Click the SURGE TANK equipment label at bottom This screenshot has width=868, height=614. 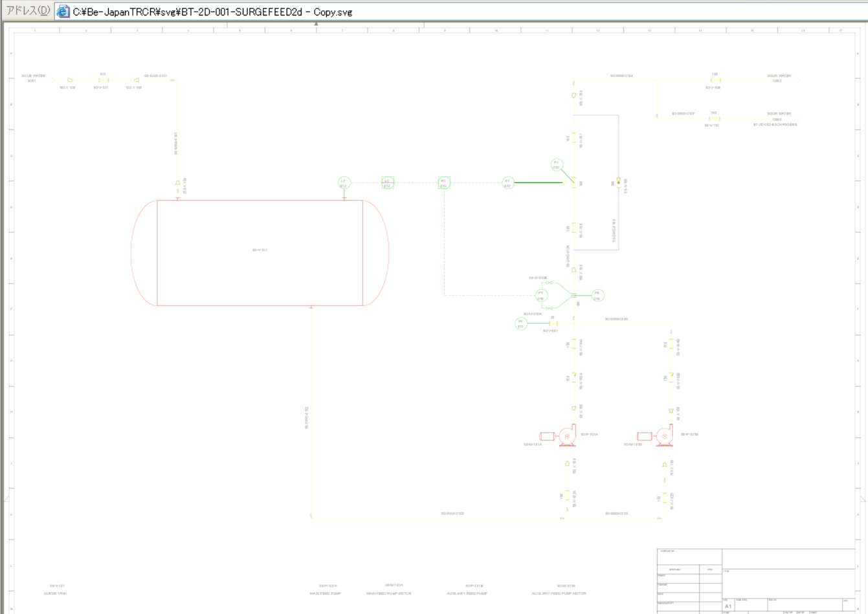[56, 593]
